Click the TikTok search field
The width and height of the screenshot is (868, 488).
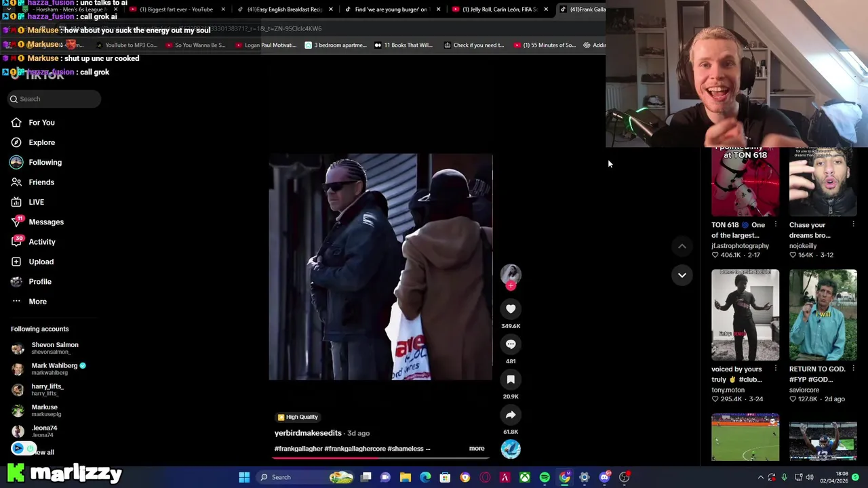tap(54, 99)
